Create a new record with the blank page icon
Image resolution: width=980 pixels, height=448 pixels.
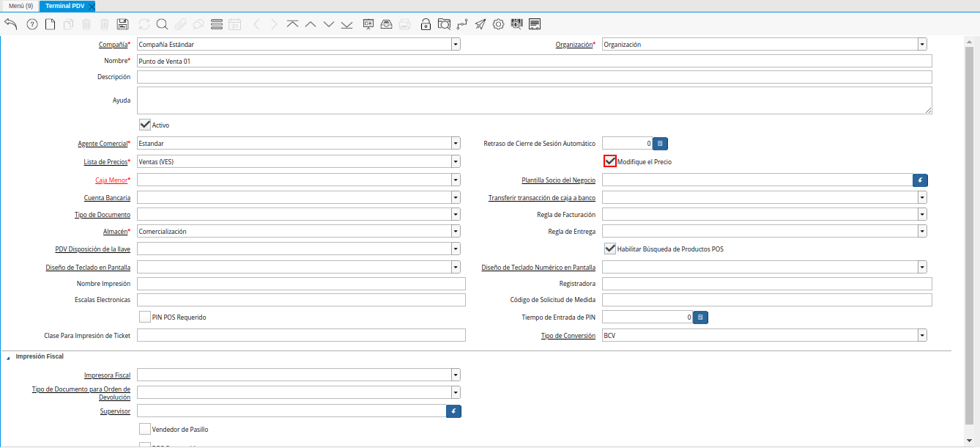tap(51, 24)
